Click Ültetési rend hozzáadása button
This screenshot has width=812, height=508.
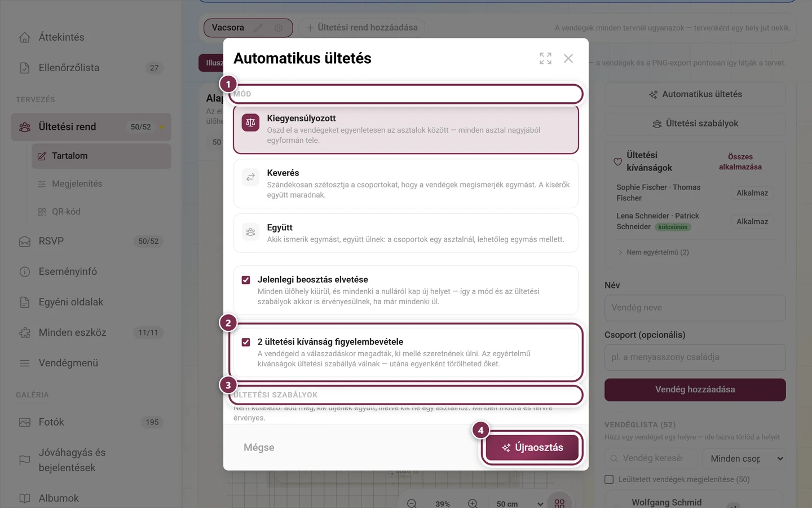(361, 28)
